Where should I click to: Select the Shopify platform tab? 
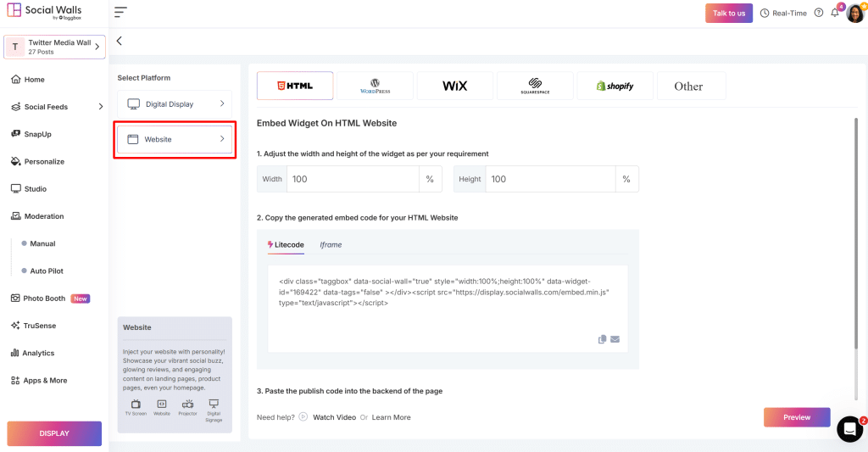click(615, 86)
